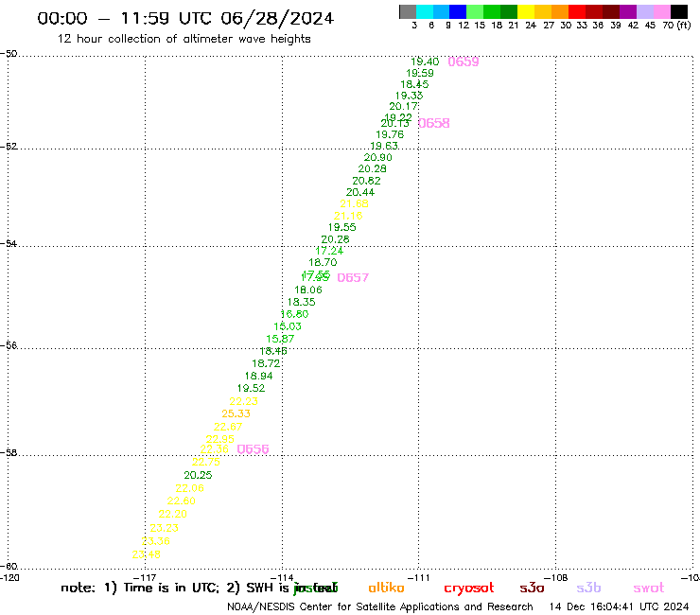Click the NOAA/NESDIS credit line
700x615 pixels.
[x=380, y=606]
